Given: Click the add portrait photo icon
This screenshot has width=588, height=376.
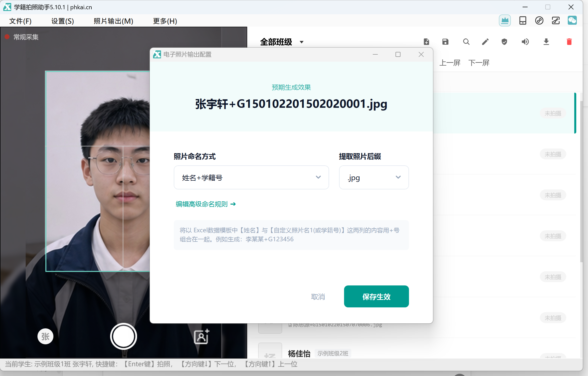Looking at the screenshot, I should (x=201, y=336).
